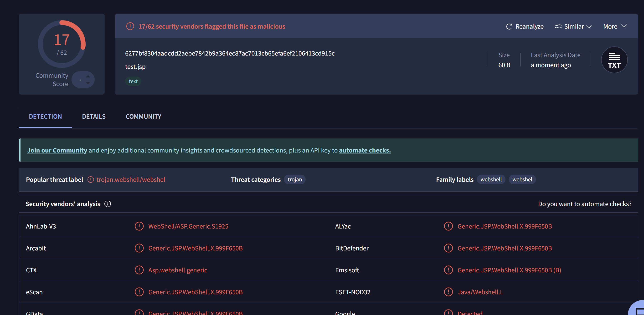Upvote using community score up arrow
Screen dimensions: 644x315
88,76
